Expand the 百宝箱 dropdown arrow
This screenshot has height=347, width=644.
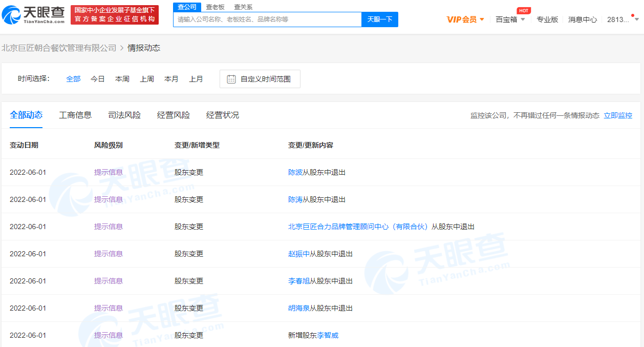coord(523,19)
